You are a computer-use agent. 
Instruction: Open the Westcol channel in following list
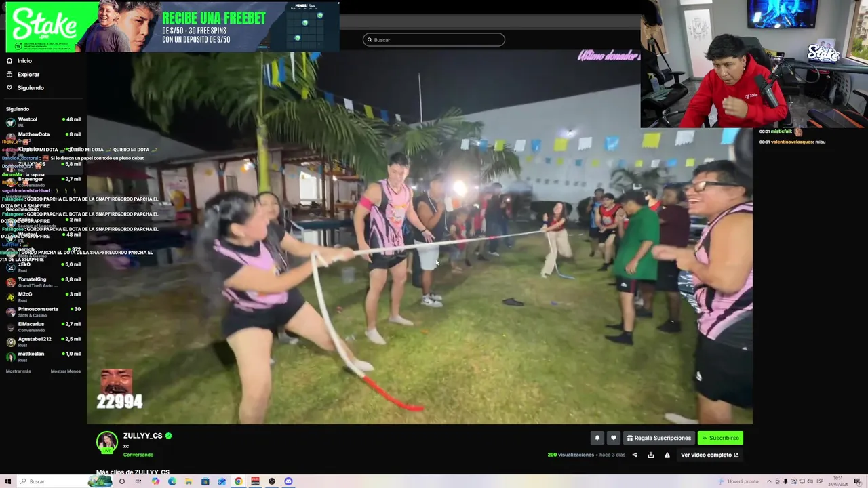(43, 121)
